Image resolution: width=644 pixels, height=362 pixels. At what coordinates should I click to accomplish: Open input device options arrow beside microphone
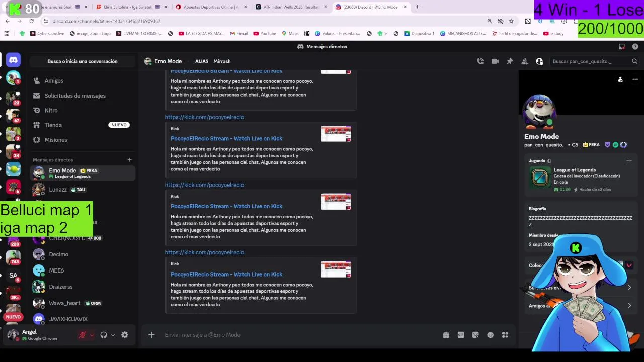pos(92,335)
